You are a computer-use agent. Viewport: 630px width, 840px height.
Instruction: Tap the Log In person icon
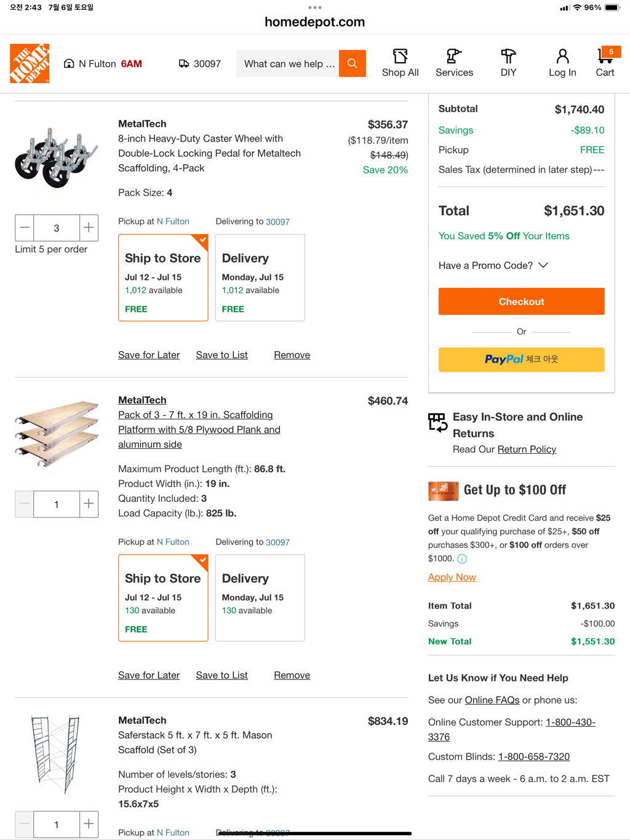562,63
